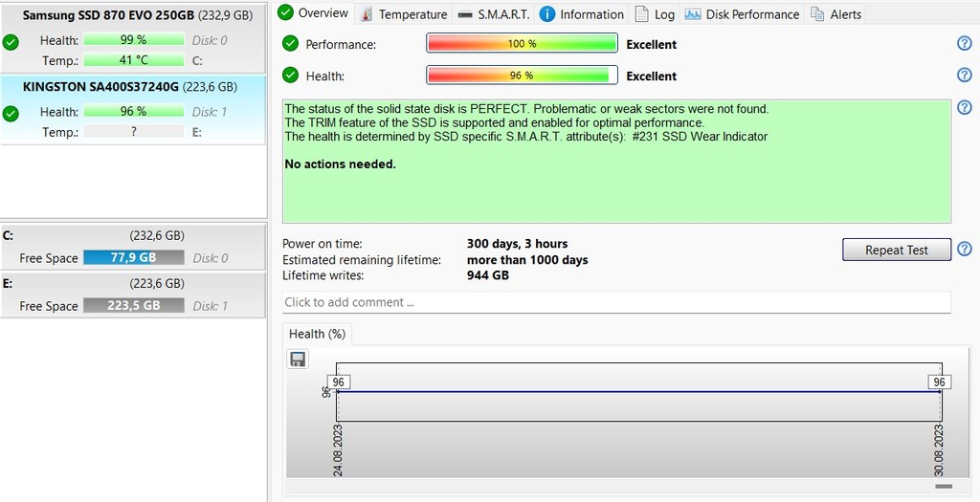
Task: Open the Alerts tab
Action: coord(835,14)
